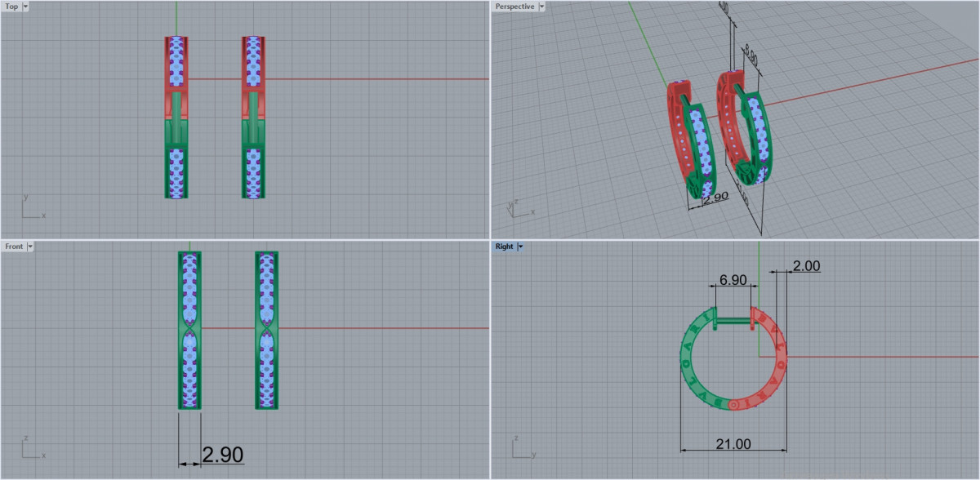Open the Right viewport dropdown arrow

(x=520, y=246)
